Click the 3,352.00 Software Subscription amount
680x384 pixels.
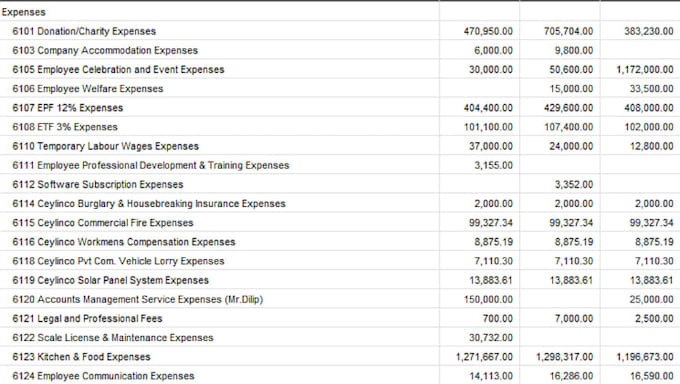tap(574, 184)
